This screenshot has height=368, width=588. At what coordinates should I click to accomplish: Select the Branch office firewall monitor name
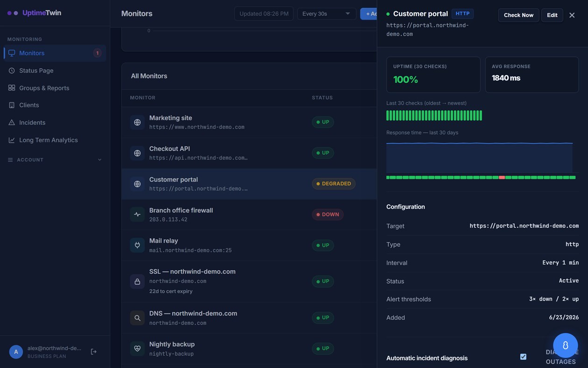pyautogui.click(x=181, y=210)
